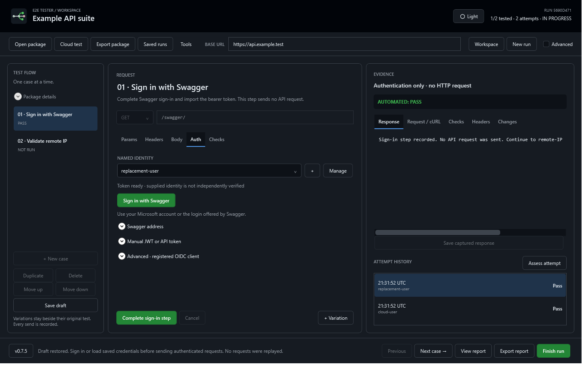Switch to the Body tab
The height and width of the screenshot is (379, 588).
[177, 140]
